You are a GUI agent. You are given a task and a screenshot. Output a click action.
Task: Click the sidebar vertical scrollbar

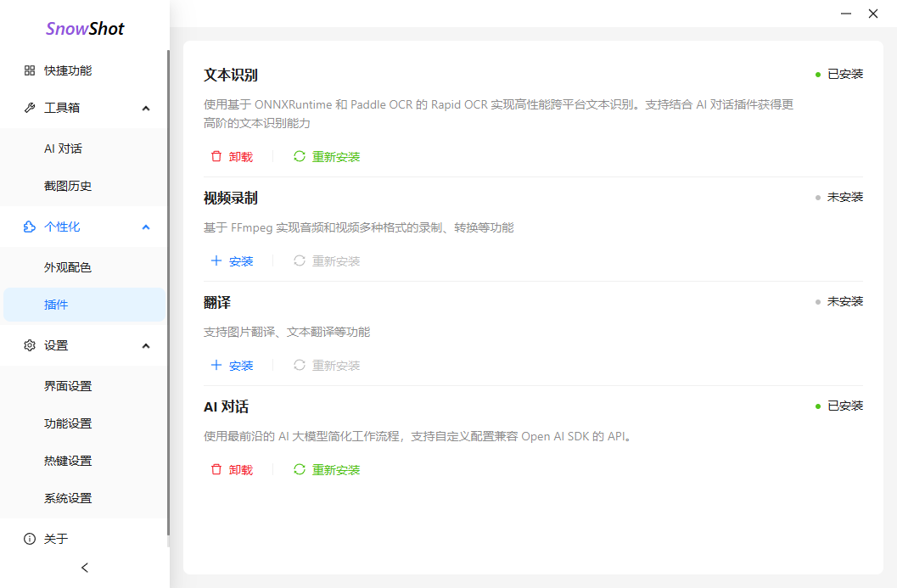pos(168,297)
